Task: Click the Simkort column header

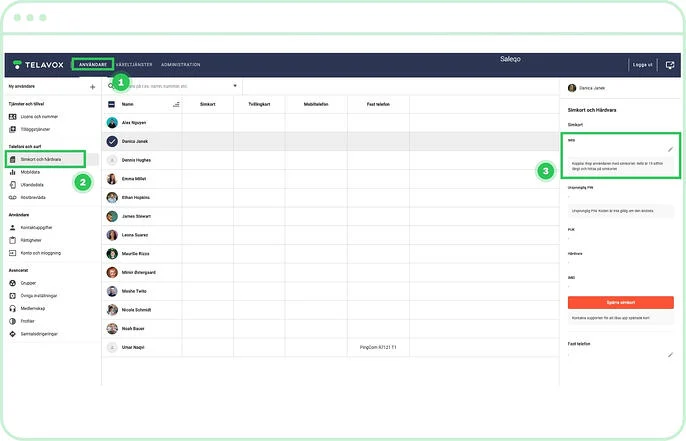Action: [207, 104]
